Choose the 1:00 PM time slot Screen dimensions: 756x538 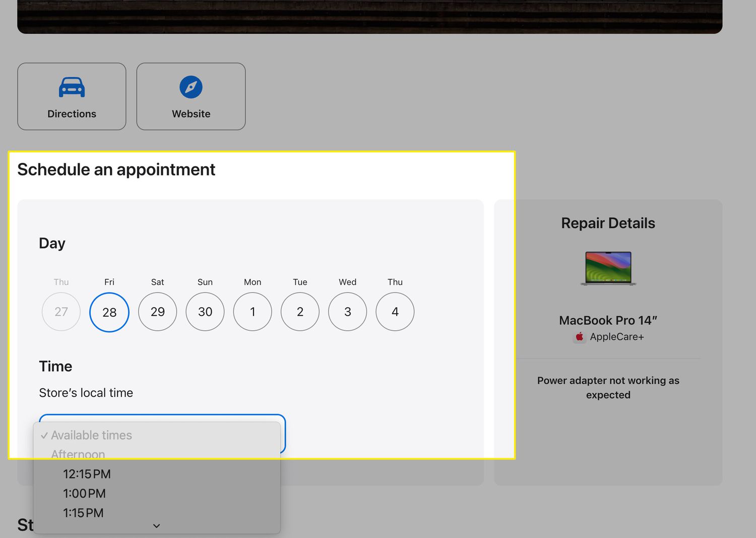pos(84,494)
